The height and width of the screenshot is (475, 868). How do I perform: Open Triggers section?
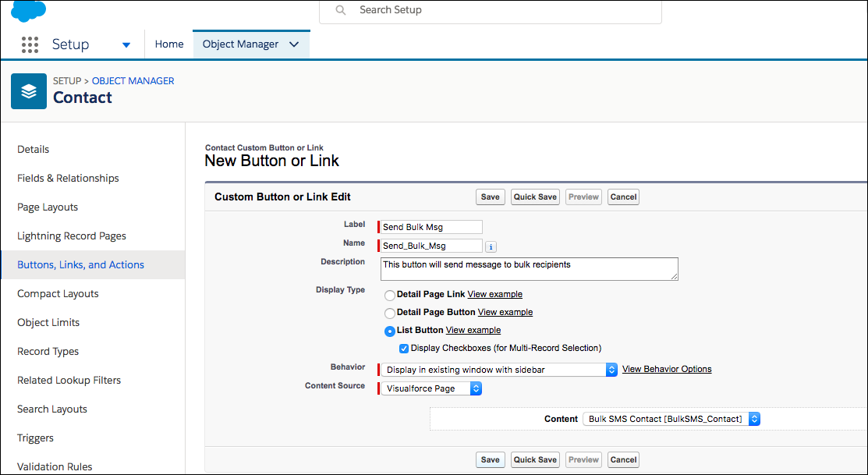coord(35,438)
